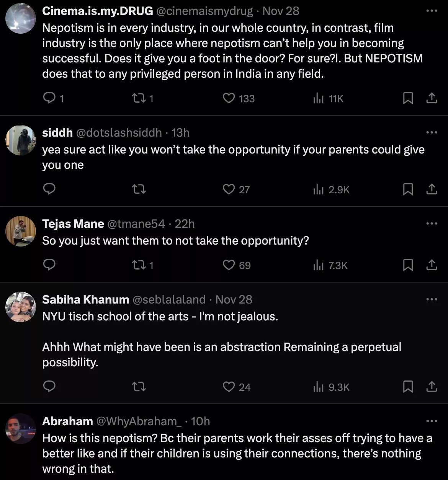View 11K view count on first tweet
This screenshot has width=448, height=480.
point(329,98)
